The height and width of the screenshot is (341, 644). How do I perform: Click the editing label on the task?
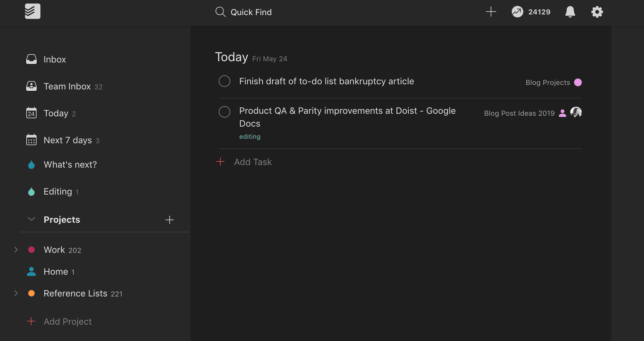point(250,137)
